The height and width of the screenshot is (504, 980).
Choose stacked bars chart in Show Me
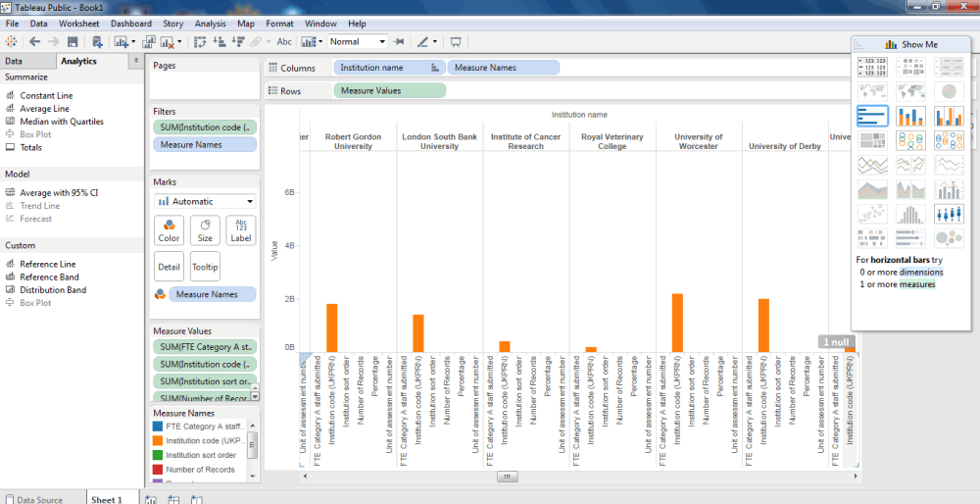[910, 116]
